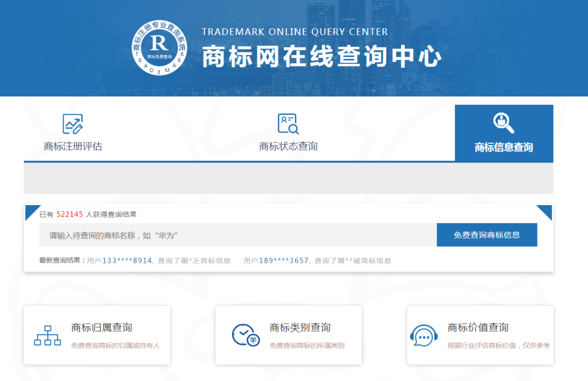Click the profile search icon for 商标状态查询
Screen dimensions: 588x381
(x=288, y=124)
